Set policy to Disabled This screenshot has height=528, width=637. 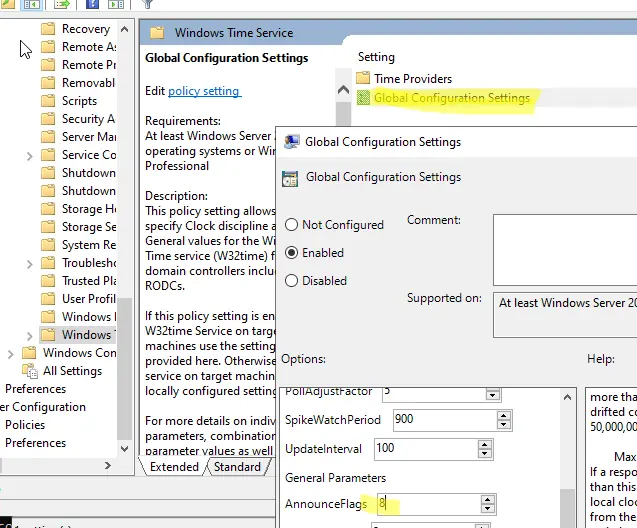coord(292,281)
